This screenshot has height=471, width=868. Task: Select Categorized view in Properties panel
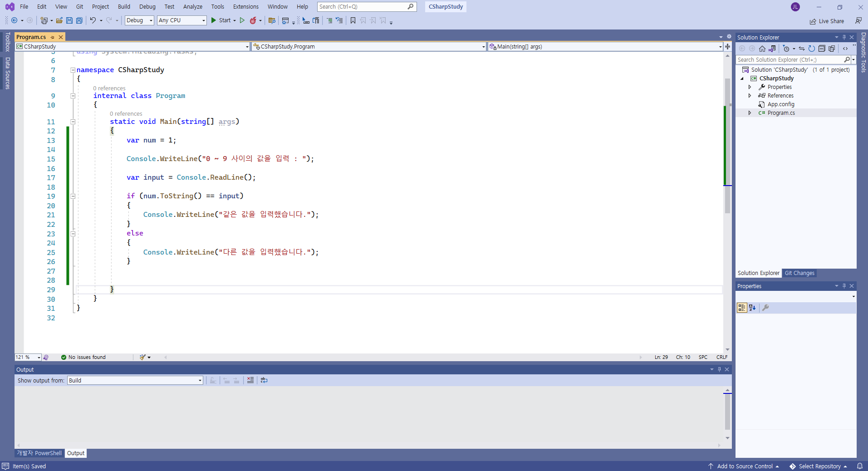742,308
